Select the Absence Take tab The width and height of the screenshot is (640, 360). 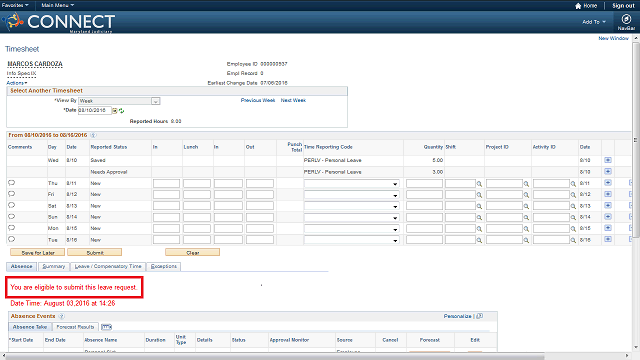[x=30, y=327]
